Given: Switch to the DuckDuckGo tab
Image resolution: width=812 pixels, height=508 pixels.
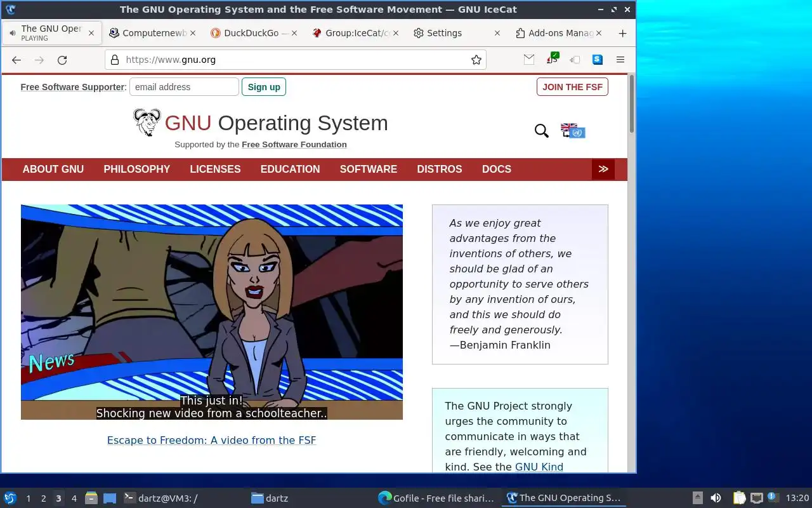Looking at the screenshot, I should click(x=252, y=33).
